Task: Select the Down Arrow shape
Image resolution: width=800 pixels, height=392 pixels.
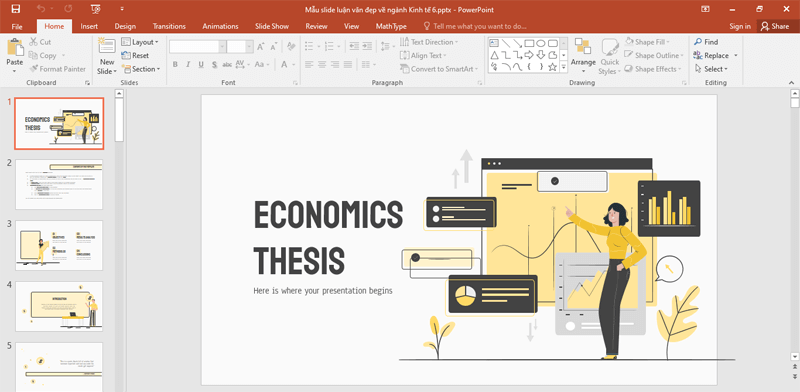Action: (541, 55)
